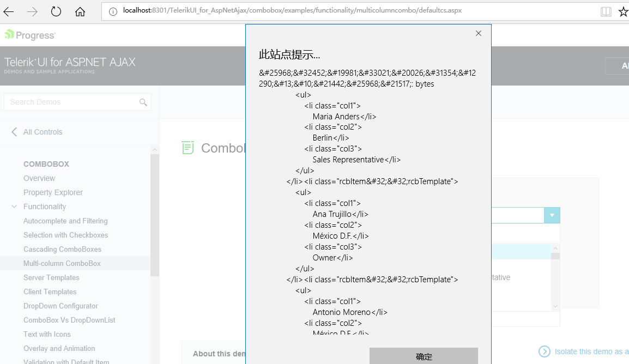Image resolution: width=629 pixels, height=364 pixels.
Task: Open Selection with Checkboxes demo
Action: click(x=66, y=235)
